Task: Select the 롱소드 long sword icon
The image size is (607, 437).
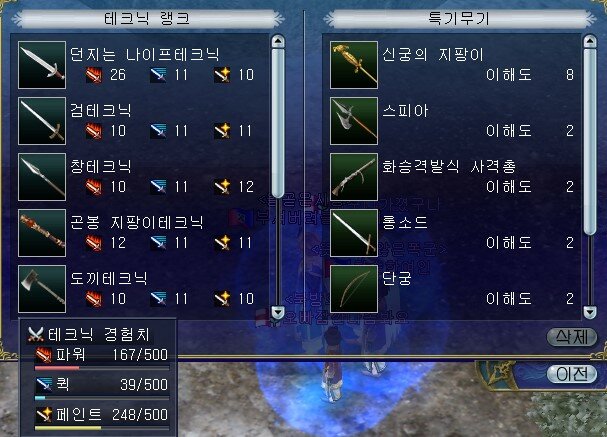Action: click(x=354, y=233)
